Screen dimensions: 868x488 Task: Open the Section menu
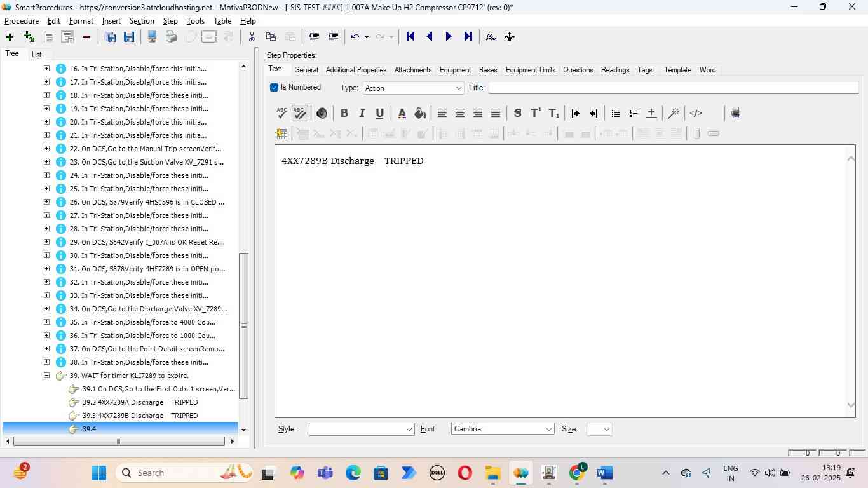click(142, 21)
